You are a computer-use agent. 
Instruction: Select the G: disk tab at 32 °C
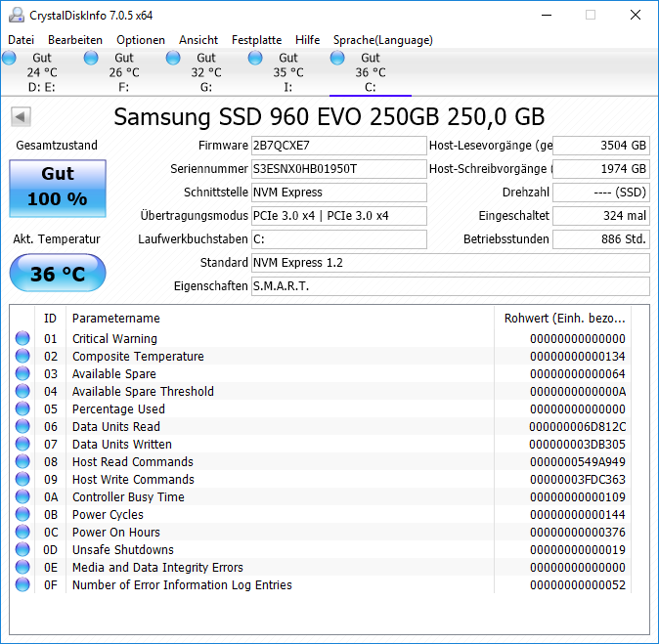tap(206, 72)
